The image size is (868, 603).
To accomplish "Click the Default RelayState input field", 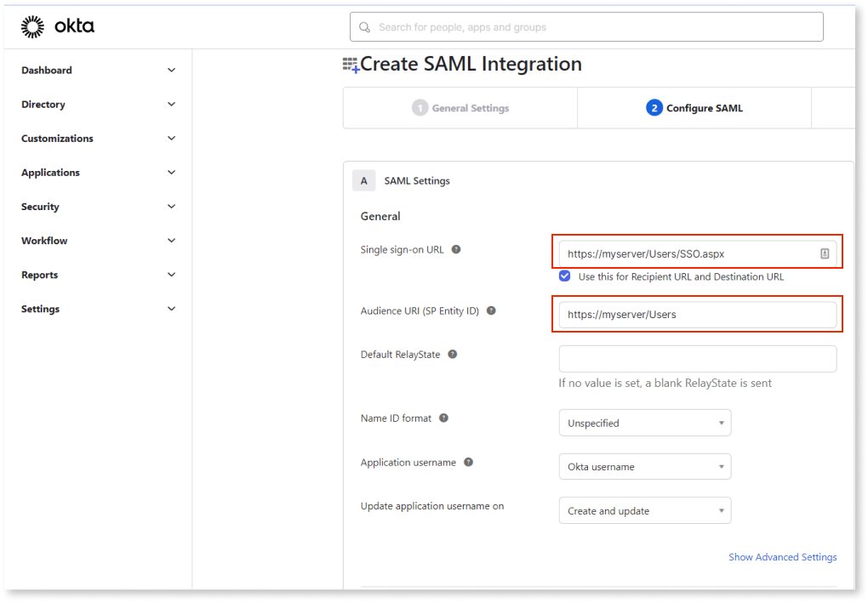I will coord(697,359).
